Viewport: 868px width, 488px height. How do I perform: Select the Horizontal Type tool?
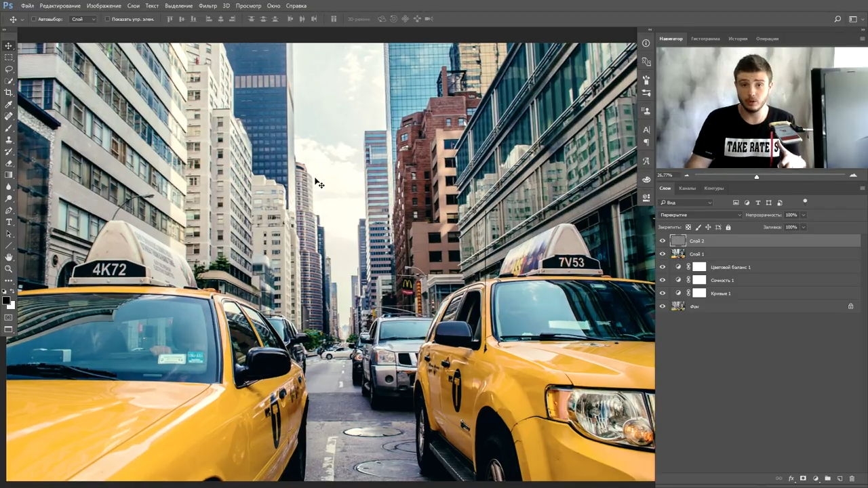(9, 222)
